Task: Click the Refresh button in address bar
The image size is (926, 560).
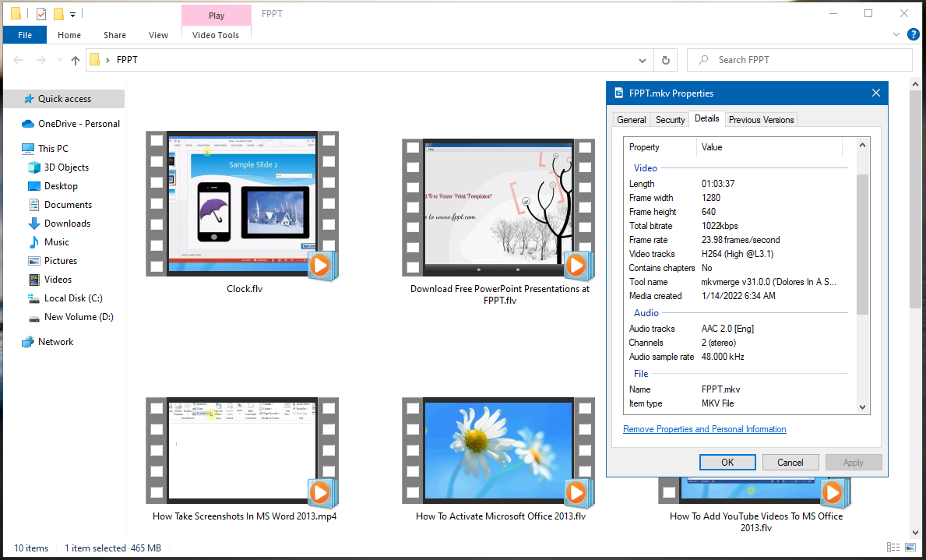Action: (x=665, y=60)
